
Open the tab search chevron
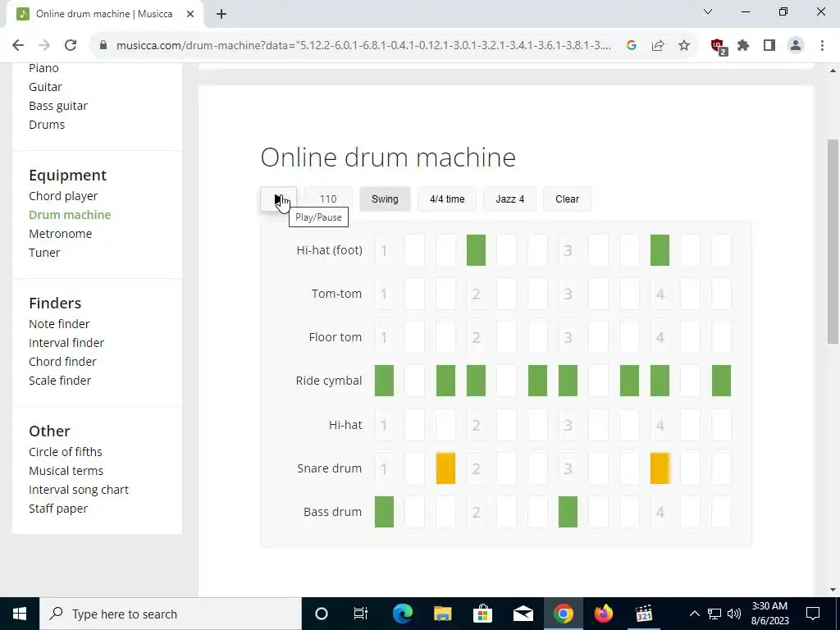pyautogui.click(x=708, y=11)
